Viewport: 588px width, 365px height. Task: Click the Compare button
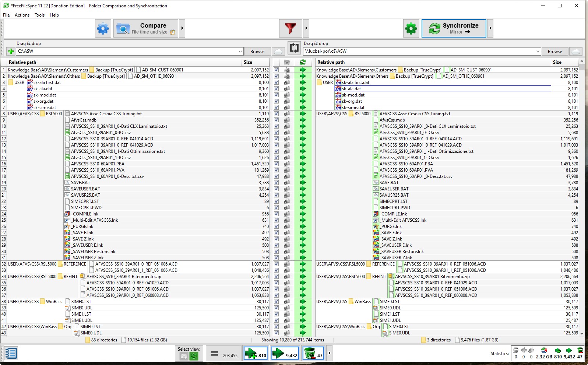click(x=146, y=28)
